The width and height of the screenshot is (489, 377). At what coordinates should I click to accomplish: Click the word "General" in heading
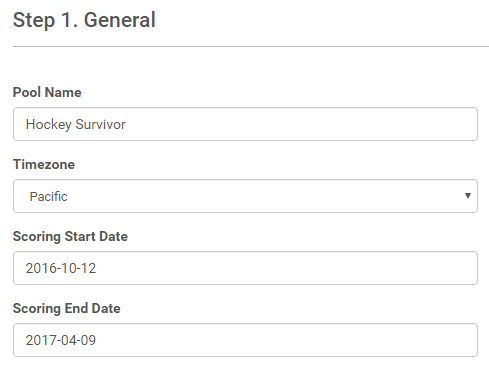pos(120,20)
